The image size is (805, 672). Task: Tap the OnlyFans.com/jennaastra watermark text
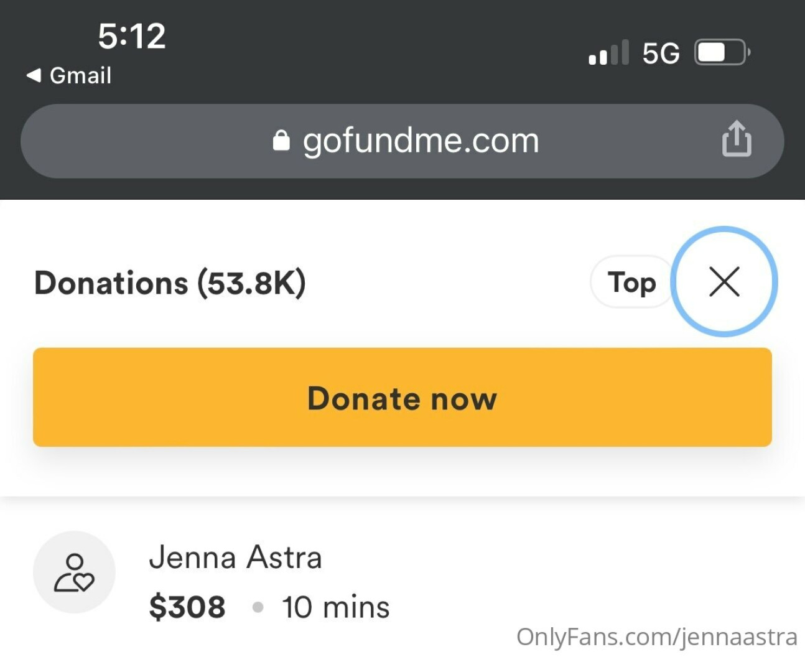pyautogui.click(x=656, y=637)
